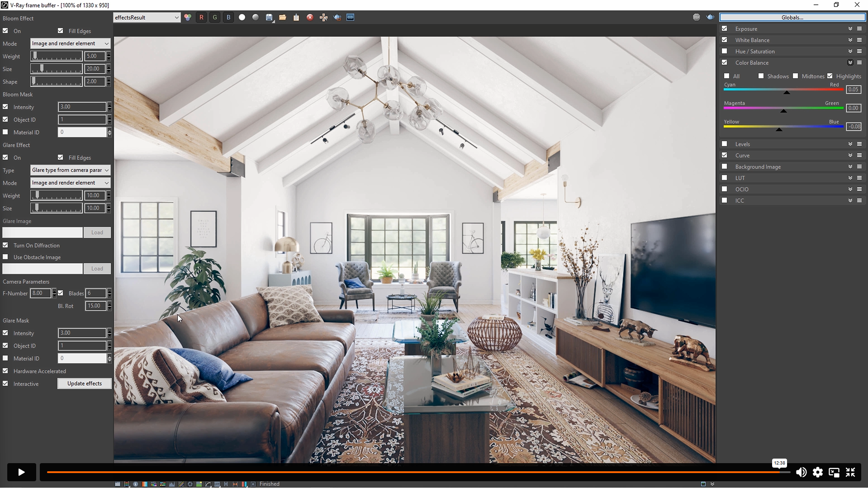Click Load button for Glare Image
Screen dimensions: 868x488
tap(97, 232)
